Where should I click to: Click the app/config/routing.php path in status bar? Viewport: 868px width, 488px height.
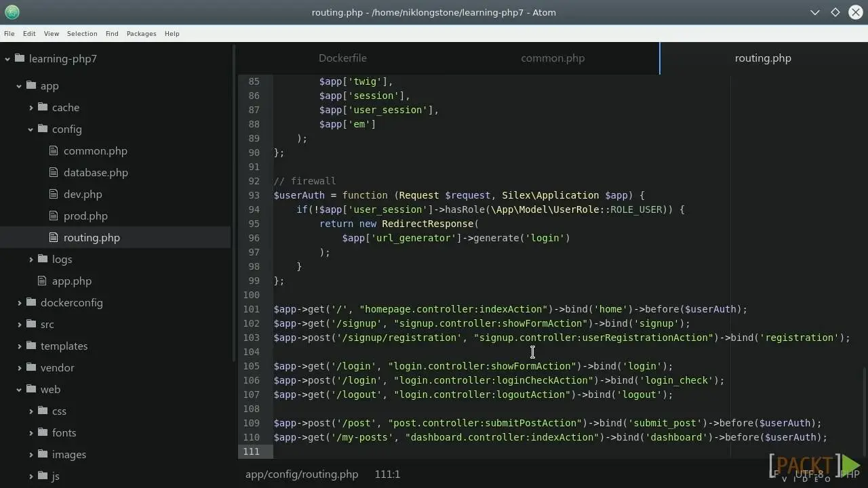point(302,474)
